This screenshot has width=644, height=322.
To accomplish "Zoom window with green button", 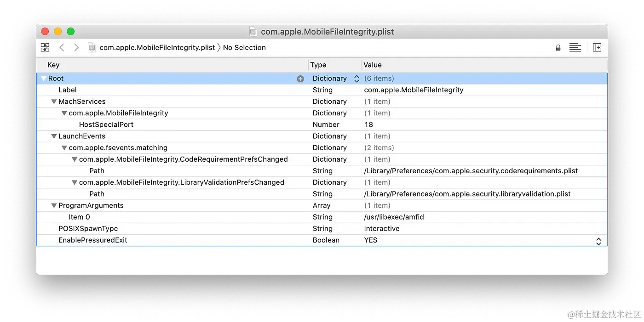I will tap(71, 31).
